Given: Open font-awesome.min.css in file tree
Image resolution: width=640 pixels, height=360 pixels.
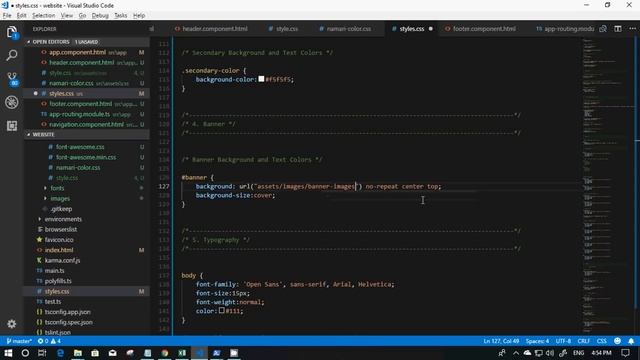Looking at the screenshot, I should coord(86,157).
